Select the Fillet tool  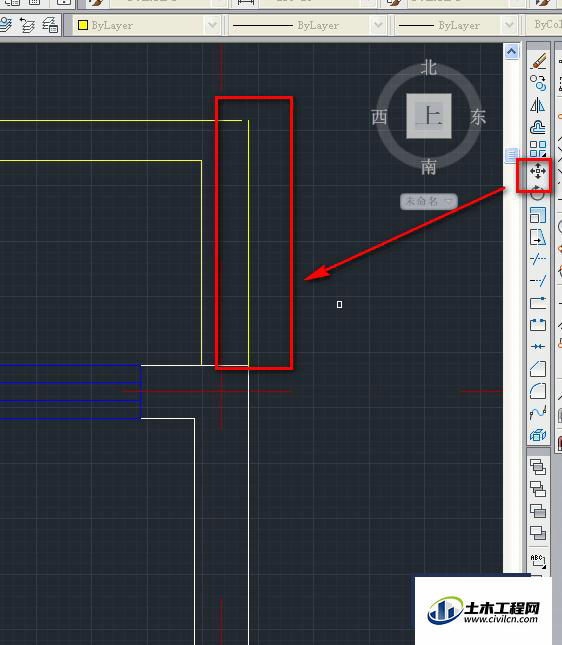coord(538,391)
